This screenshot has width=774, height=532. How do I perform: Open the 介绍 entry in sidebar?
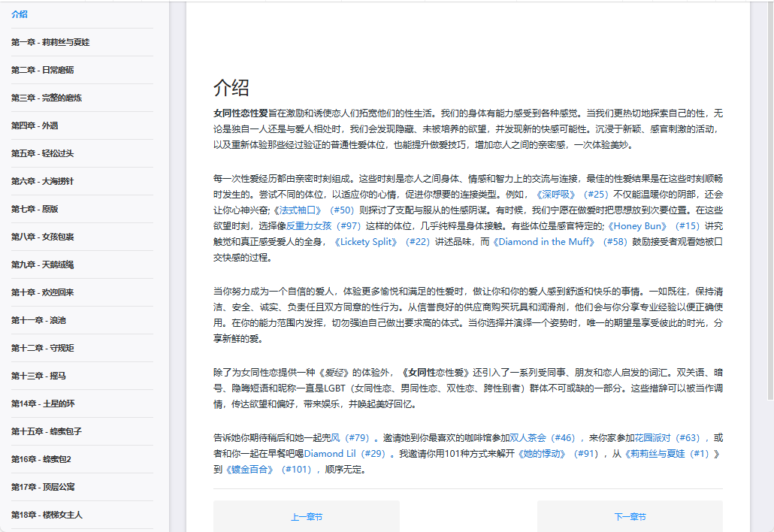point(20,14)
